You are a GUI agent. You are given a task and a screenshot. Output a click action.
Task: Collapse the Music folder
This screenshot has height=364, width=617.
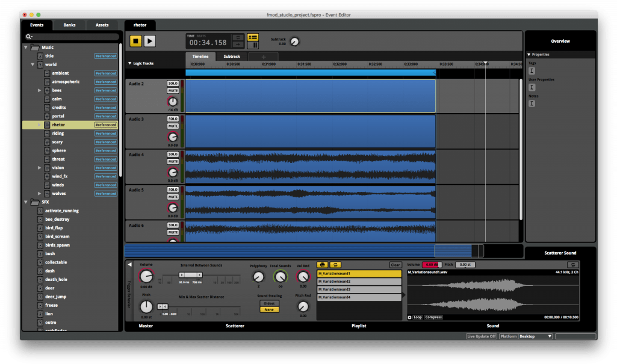[26, 47]
